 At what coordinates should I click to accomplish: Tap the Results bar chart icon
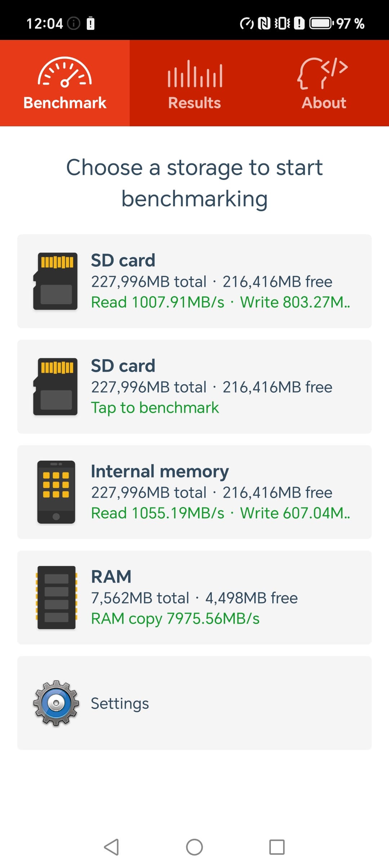tap(194, 74)
